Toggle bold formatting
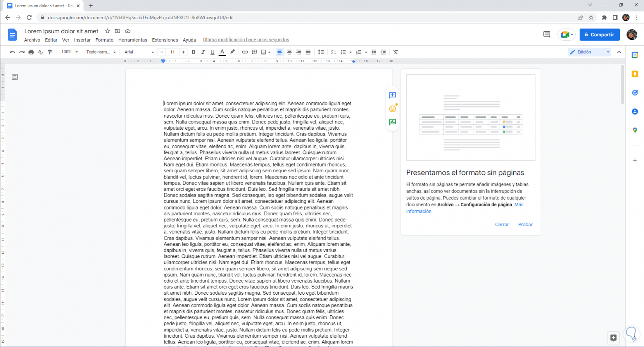The height and width of the screenshot is (347, 644). pos(194,52)
